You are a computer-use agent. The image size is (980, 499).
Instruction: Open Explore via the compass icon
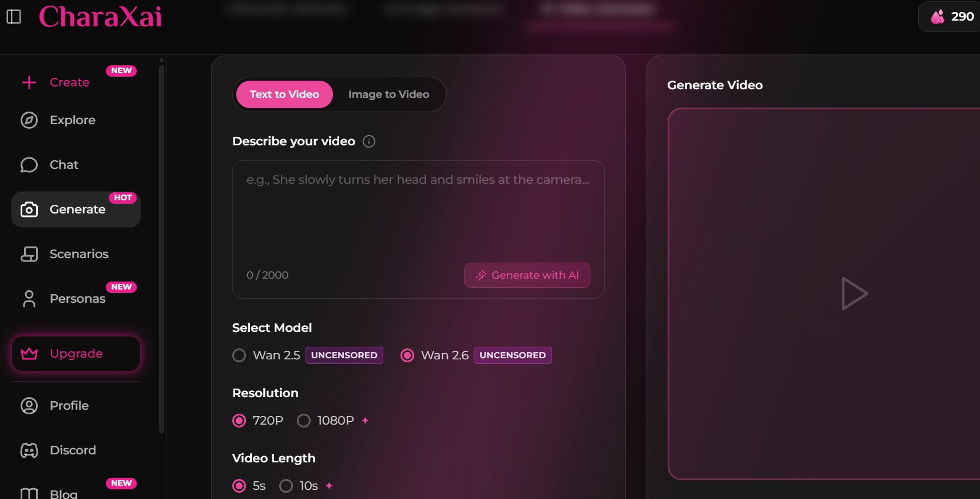coord(29,120)
